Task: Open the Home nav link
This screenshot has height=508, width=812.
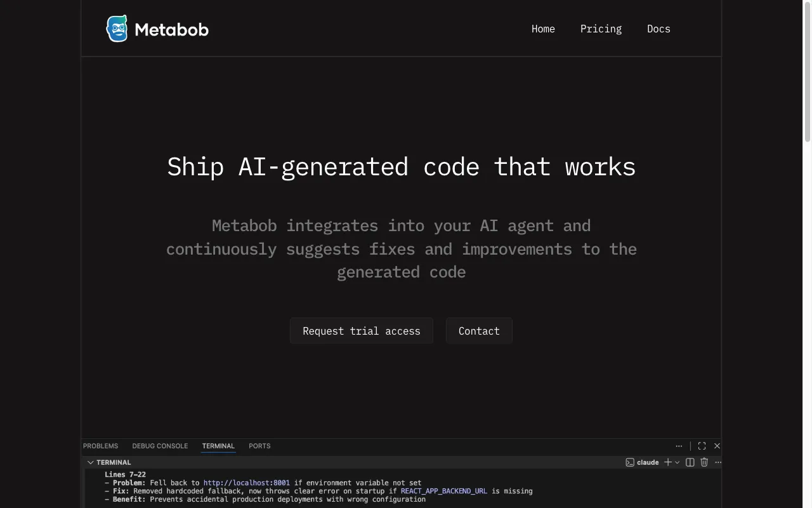Action: 543,29
